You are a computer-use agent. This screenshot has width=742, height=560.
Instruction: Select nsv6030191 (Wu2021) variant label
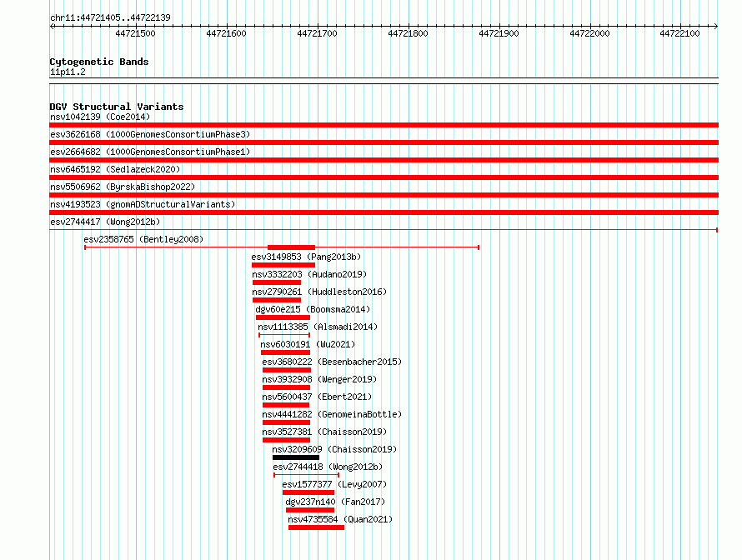click(308, 344)
